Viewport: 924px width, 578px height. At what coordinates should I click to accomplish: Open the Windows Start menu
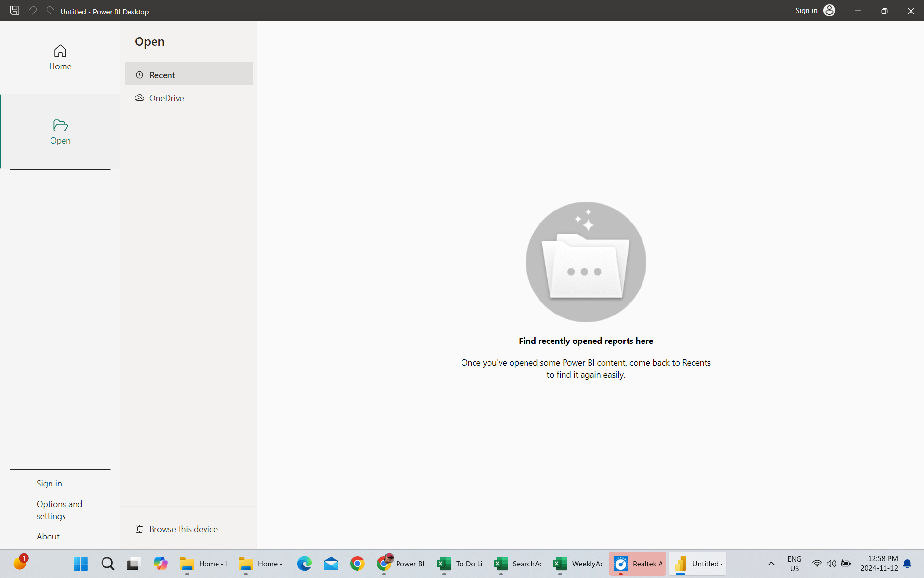(80, 564)
